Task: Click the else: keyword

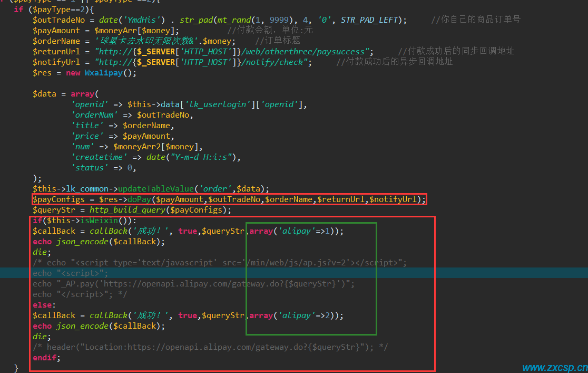Action: click(44, 305)
